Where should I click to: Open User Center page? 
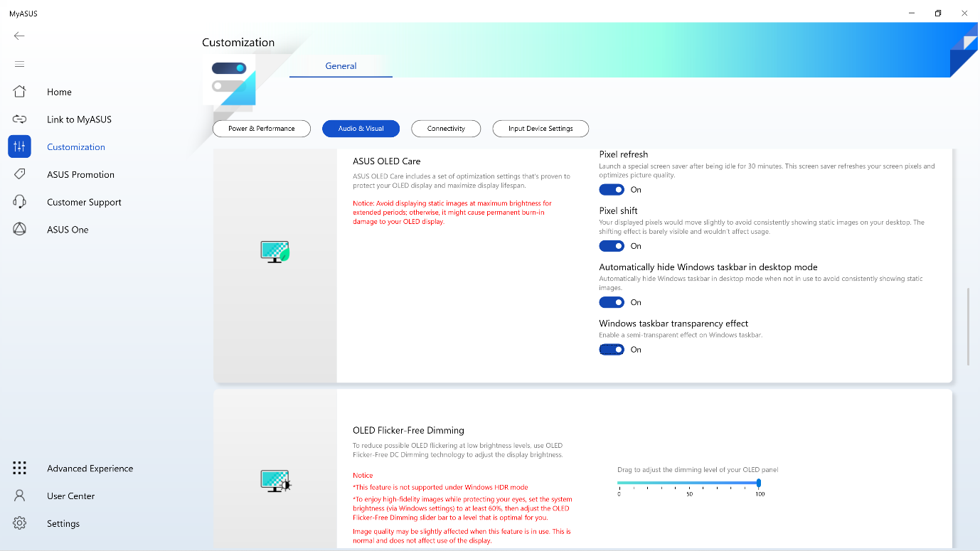[70, 496]
